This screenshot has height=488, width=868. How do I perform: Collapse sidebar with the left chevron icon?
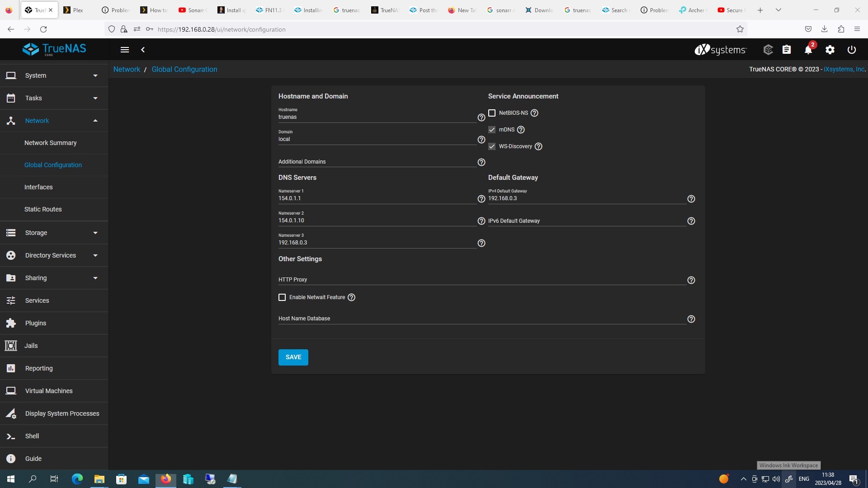[x=143, y=50]
